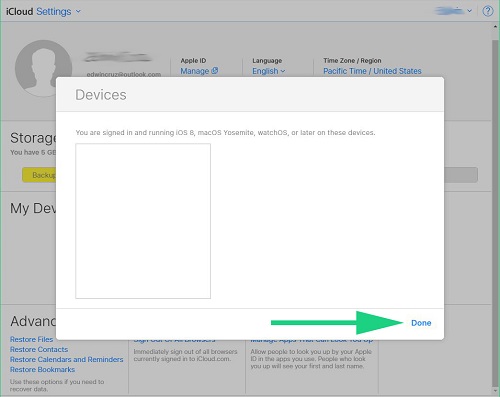500x397 pixels.
Task: Click the iCloud logo text
Action: tap(20, 11)
